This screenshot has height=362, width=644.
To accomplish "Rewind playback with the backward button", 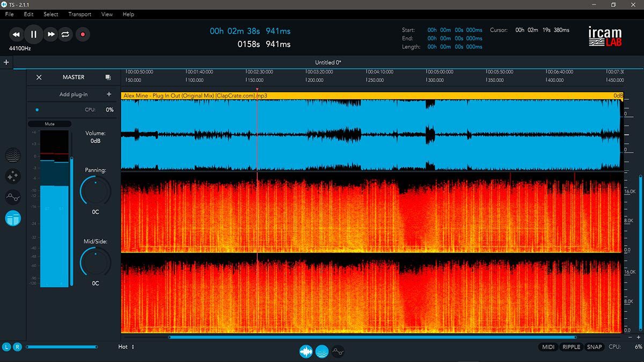I will 16,34.
